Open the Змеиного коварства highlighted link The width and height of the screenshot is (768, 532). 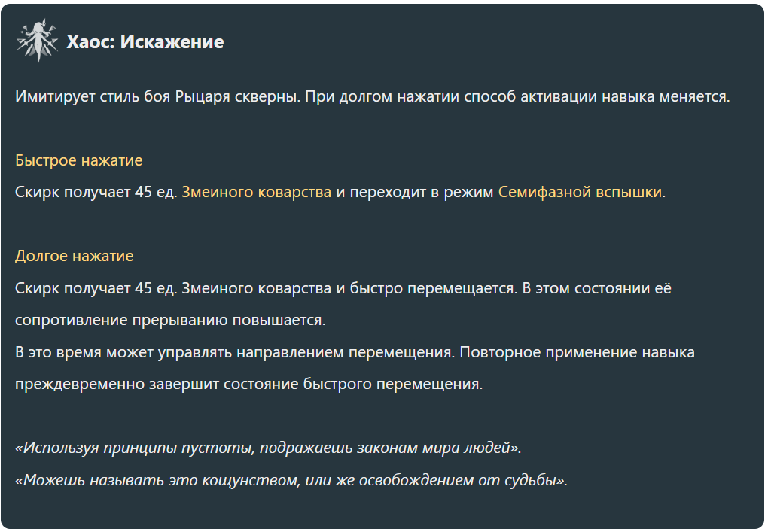pos(256,193)
